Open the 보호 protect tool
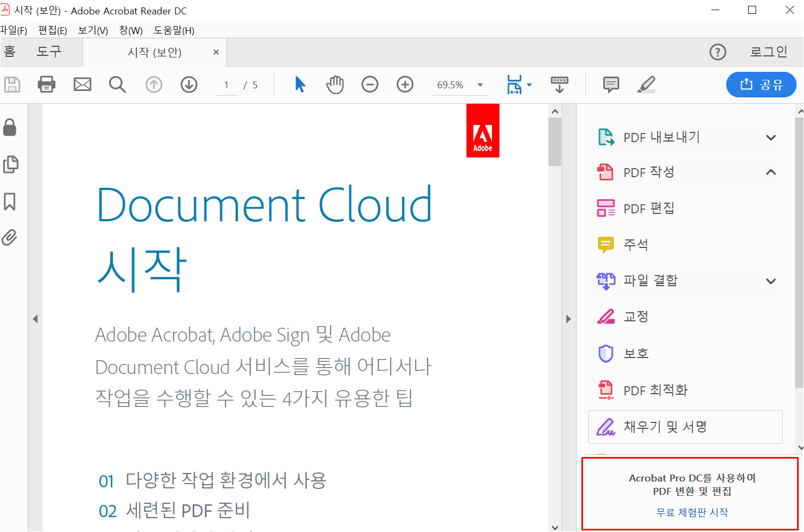The height and width of the screenshot is (532, 804). click(x=623, y=354)
